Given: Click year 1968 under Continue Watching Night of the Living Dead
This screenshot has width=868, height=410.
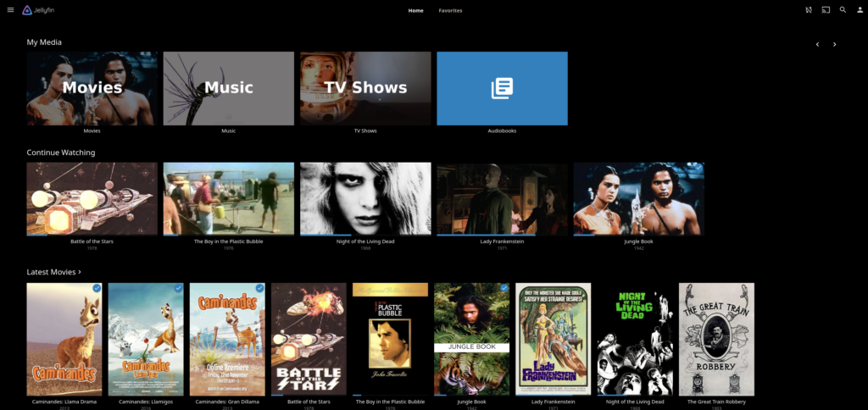Looking at the screenshot, I should click(x=365, y=248).
